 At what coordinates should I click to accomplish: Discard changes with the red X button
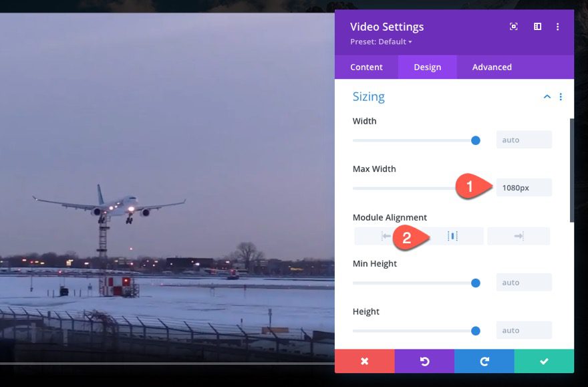[x=365, y=361]
